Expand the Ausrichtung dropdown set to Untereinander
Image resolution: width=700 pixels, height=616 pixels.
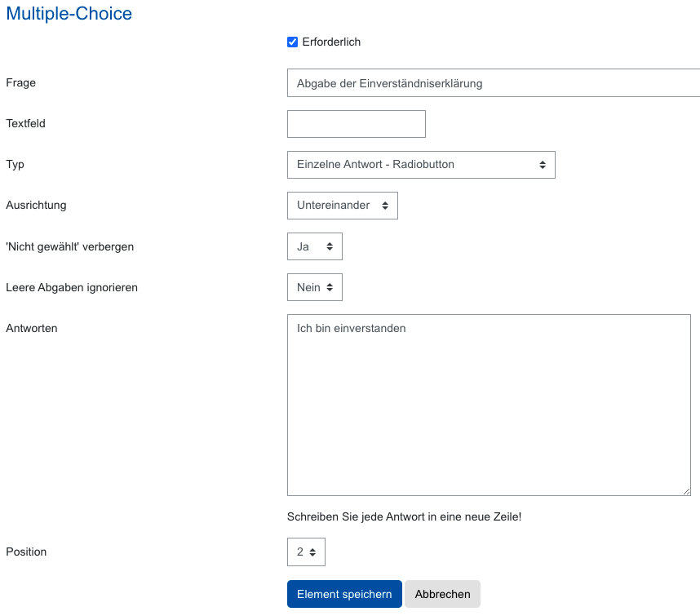pyautogui.click(x=343, y=206)
